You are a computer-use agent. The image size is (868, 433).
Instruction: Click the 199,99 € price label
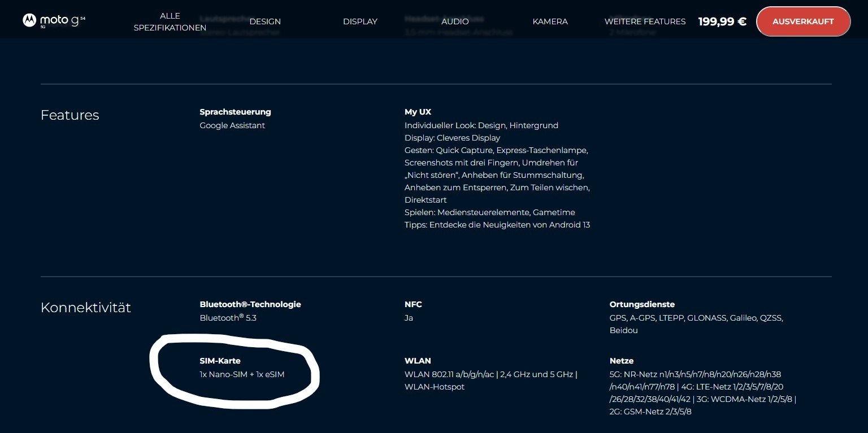(722, 21)
